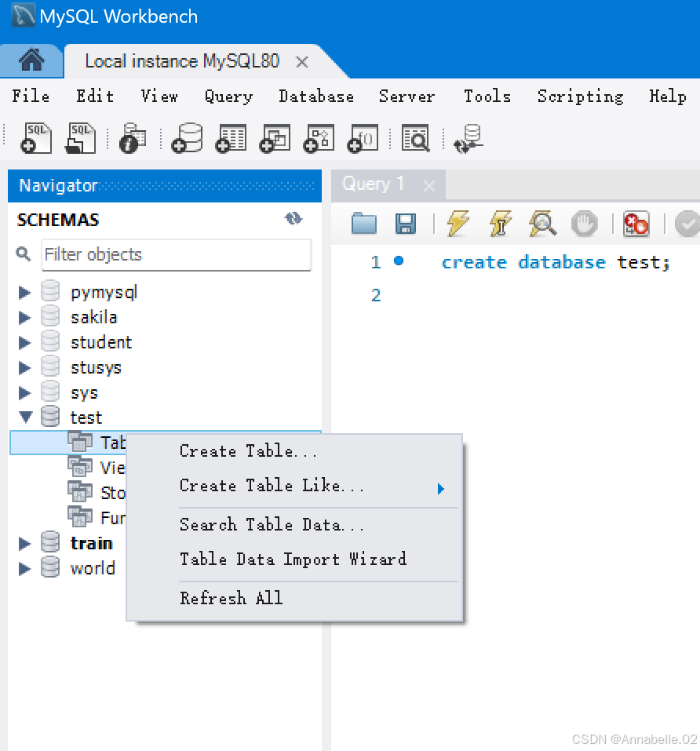The height and width of the screenshot is (751, 700).
Task: Execute the query with lightning icon
Action: (458, 223)
